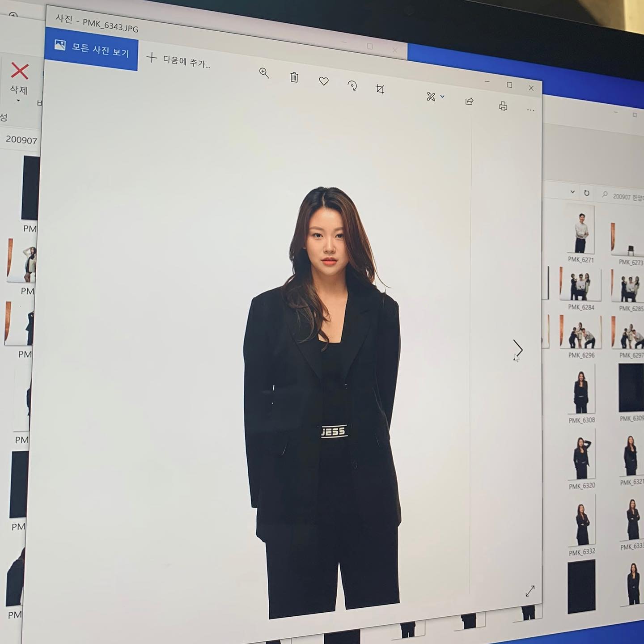
Task: Select thumbnail PMK_6296
Action: coord(580,332)
